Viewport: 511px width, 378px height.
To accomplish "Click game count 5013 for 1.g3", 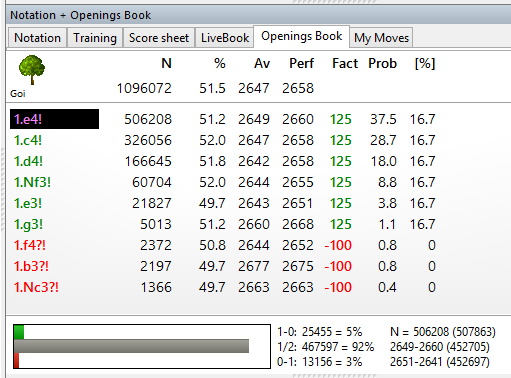I will [156, 224].
